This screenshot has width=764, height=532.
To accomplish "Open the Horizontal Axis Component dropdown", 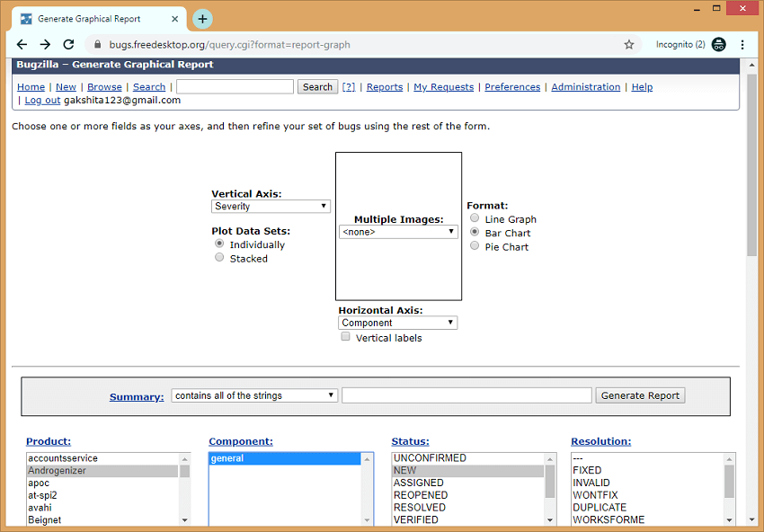I will [x=397, y=323].
